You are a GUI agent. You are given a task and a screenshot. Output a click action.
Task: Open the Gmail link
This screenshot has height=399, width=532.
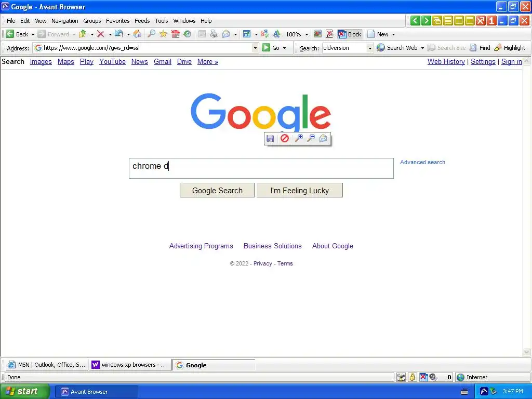163,62
